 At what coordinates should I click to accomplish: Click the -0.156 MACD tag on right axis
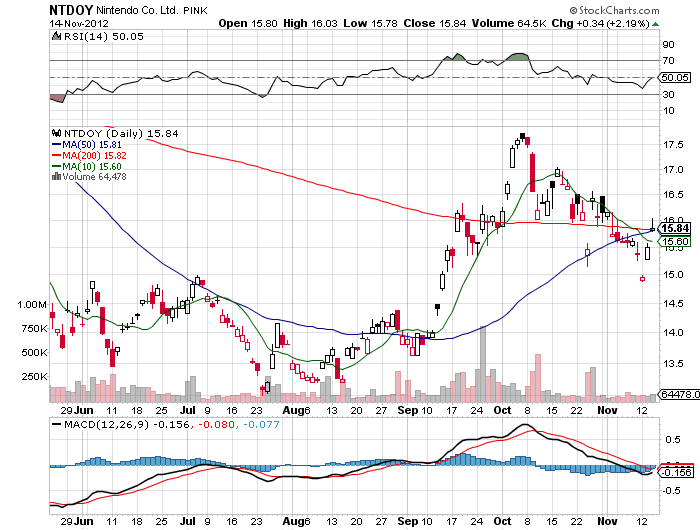point(676,472)
